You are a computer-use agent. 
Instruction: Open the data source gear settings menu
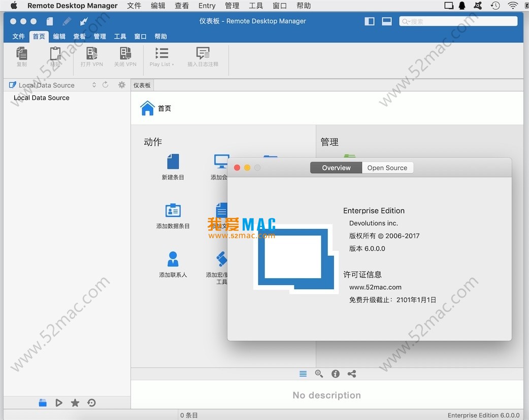coord(122,85)
